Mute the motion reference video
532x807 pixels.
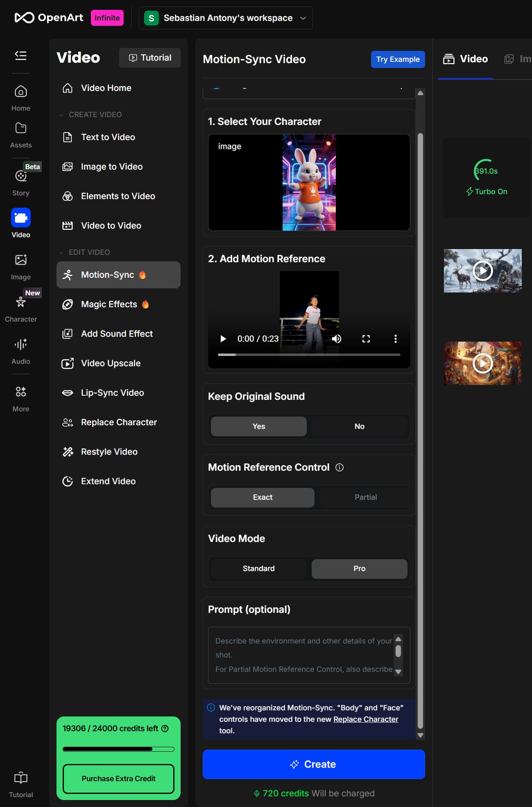click(337, 339)
